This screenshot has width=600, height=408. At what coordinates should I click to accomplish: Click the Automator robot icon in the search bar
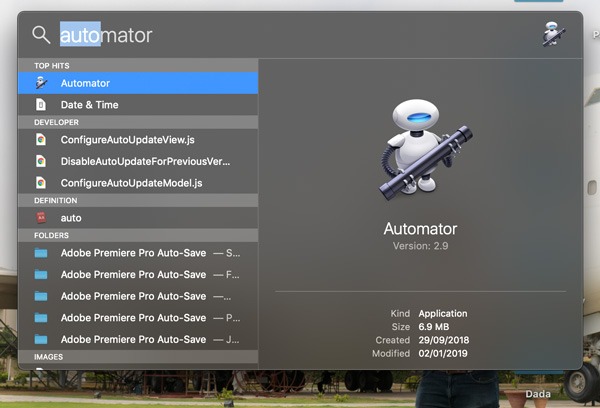(554, 34)
